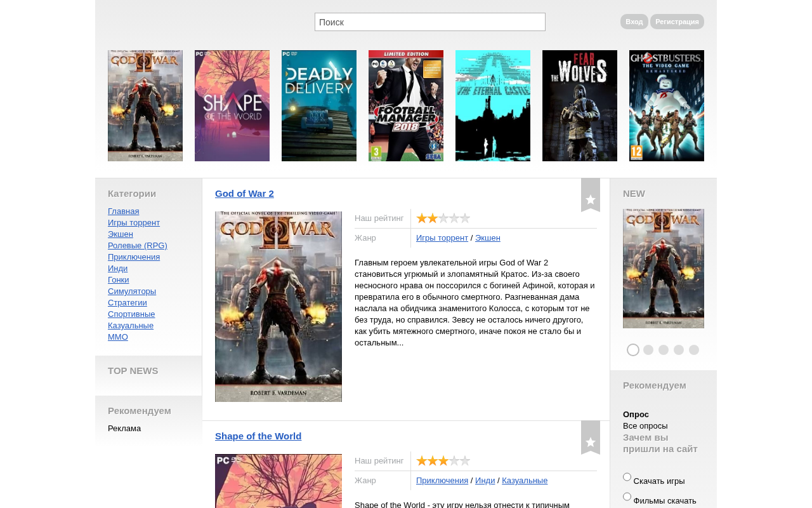
Task: Click the Вход login button
Action: [634, 22]
